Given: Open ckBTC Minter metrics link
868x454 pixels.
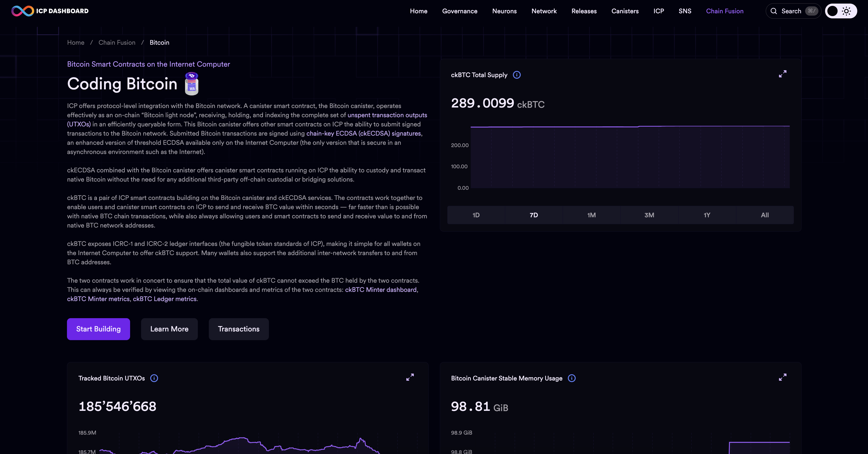Looking at the screenshot, I should pos(98,299).
